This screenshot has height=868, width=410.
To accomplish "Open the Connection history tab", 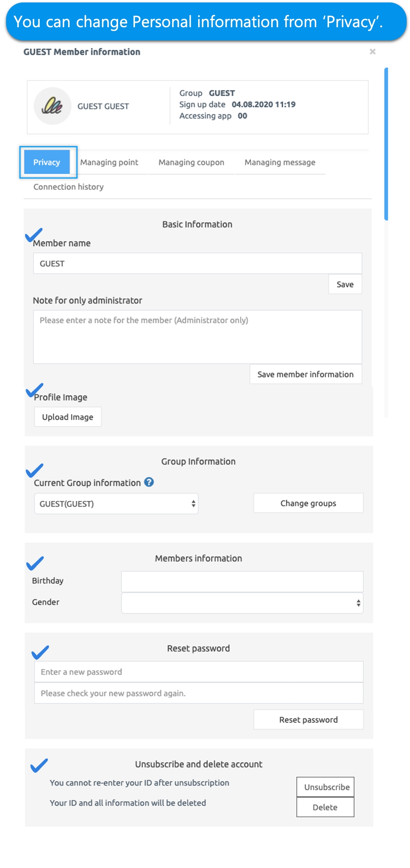I will pos(69,186).
